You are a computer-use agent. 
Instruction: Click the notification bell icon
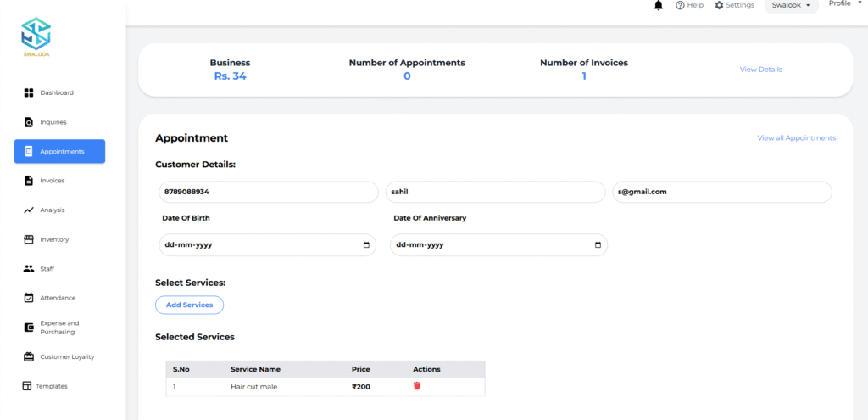659,5
